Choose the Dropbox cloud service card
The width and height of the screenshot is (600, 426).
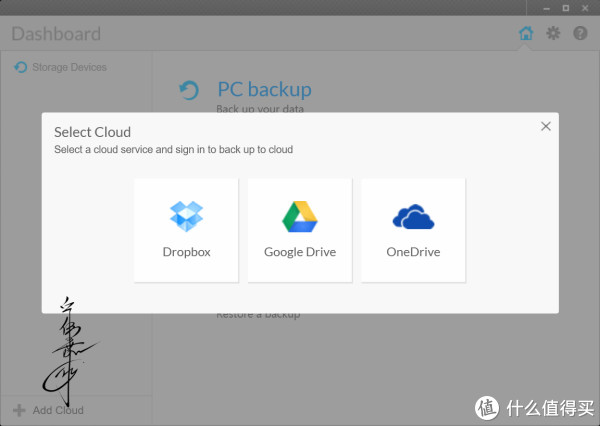pyautogui.click(x=186, y=230)
